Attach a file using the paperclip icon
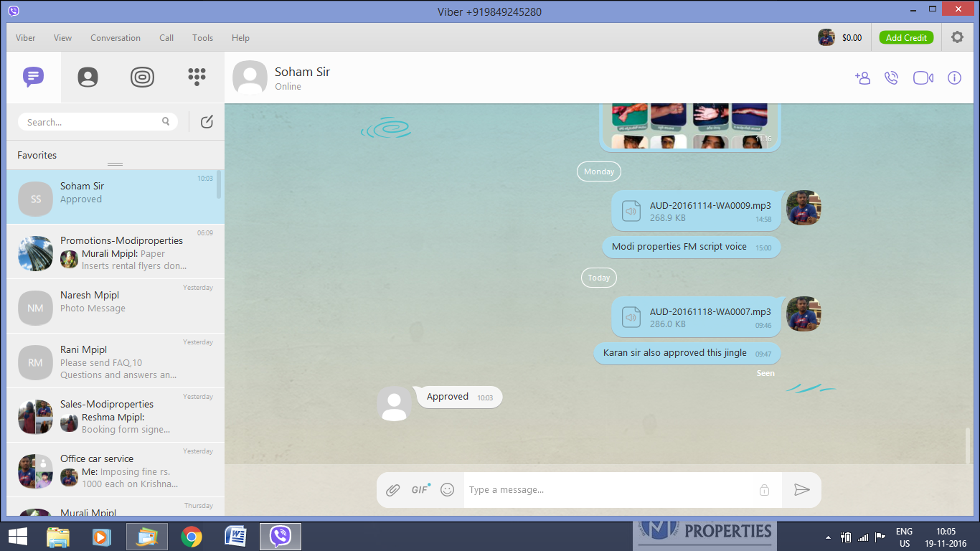Screen dimensions: 980x551 392,490
